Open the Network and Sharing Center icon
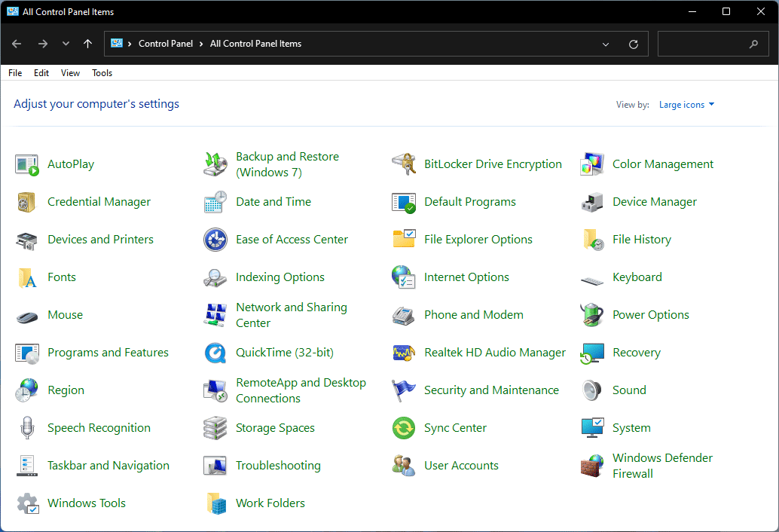The width and height of the screenshot is (779, 532). [215, 316]
